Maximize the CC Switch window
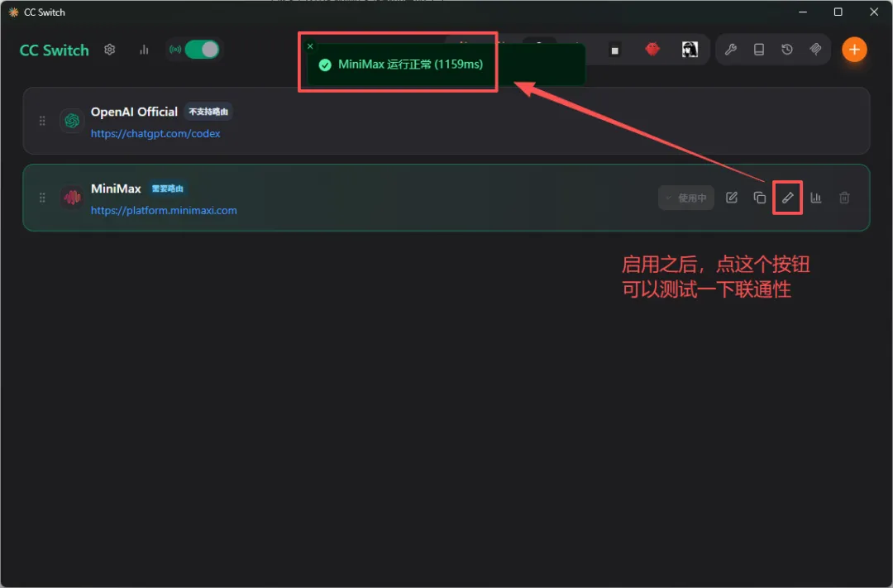 click(x=838, y=12)
